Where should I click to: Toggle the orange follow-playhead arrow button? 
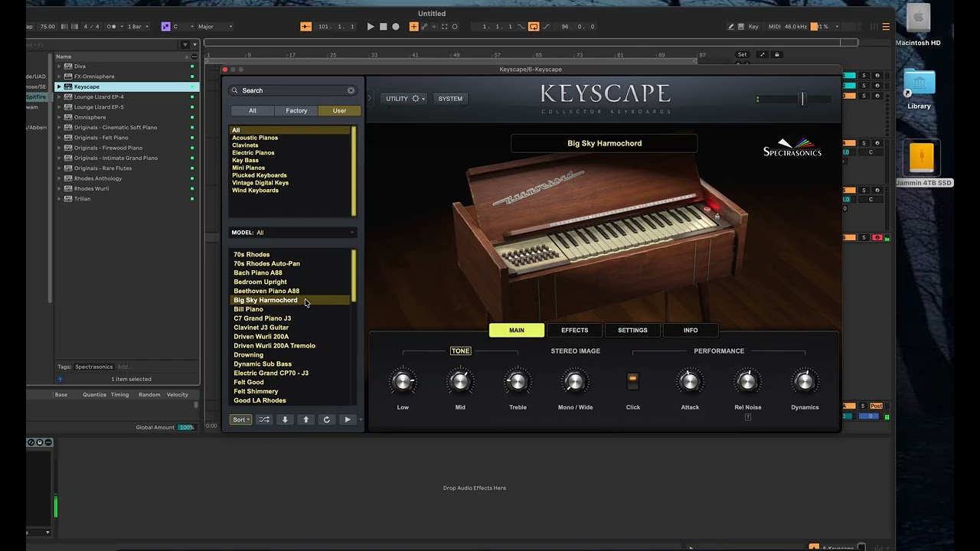[306, 27]
